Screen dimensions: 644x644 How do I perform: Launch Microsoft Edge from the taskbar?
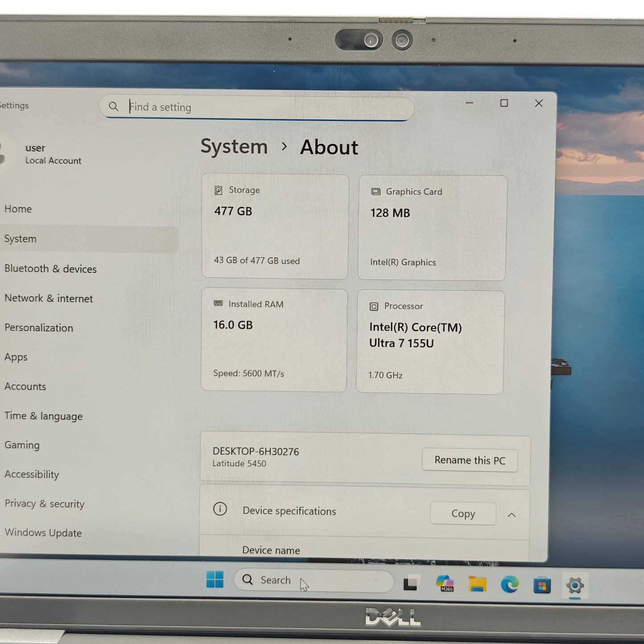(509, 584)
